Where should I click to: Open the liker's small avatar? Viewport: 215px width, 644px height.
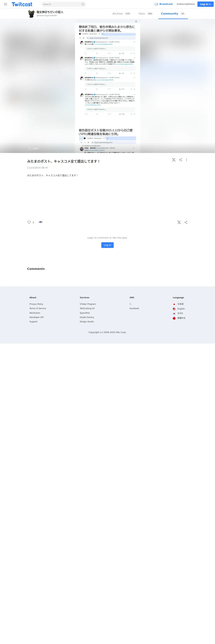[41, 222]
